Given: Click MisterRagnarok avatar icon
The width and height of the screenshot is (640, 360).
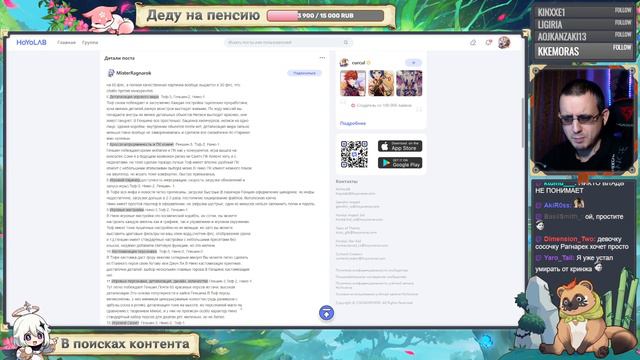Looking at the screenshot, I should [x=111, y=73].
